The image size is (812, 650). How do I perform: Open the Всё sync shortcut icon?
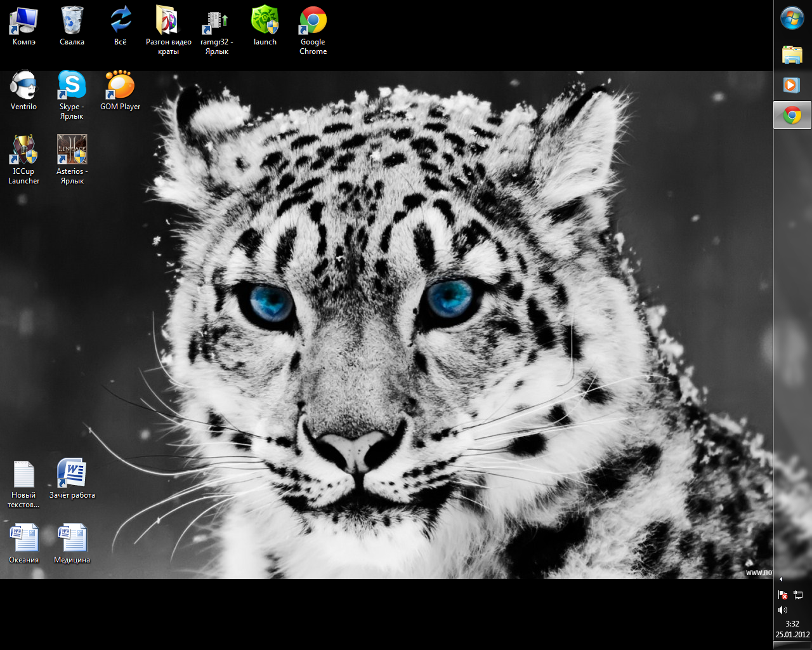coord(121,20)
